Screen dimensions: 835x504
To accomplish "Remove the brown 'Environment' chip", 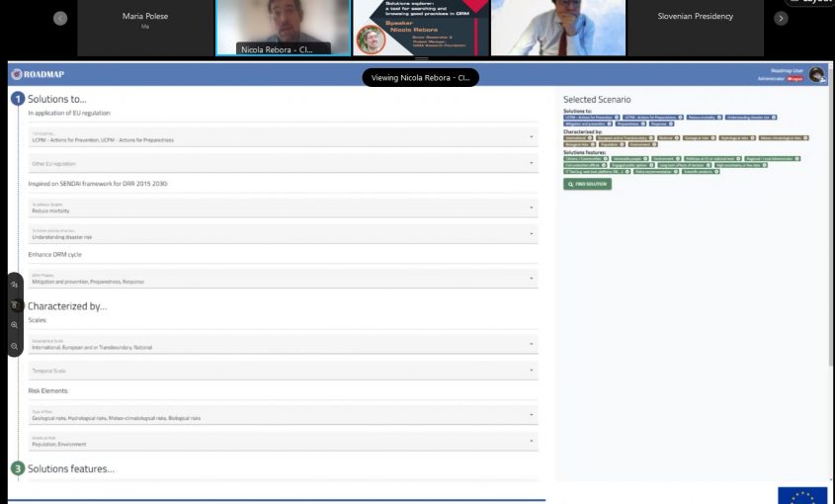I will point(654,144).
